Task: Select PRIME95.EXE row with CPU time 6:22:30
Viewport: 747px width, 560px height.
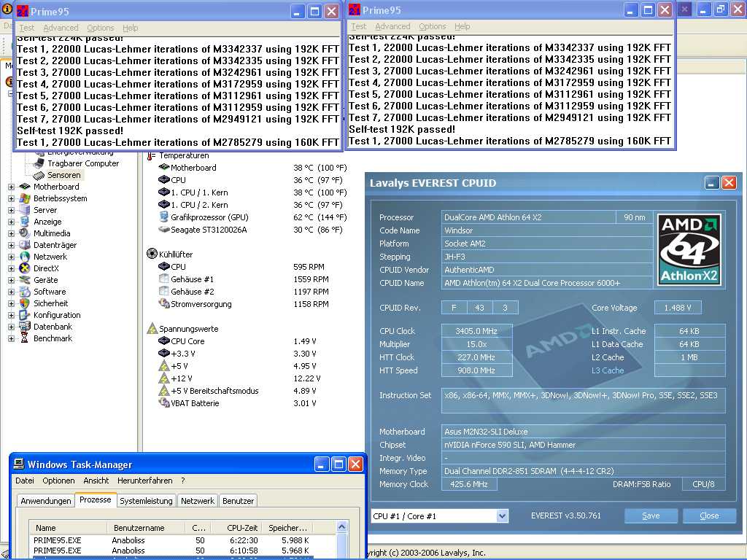Action: [171, 540]
